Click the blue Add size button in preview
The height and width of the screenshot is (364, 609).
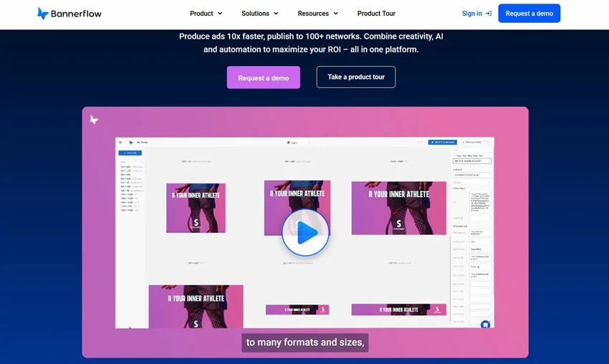pos(130,153)
